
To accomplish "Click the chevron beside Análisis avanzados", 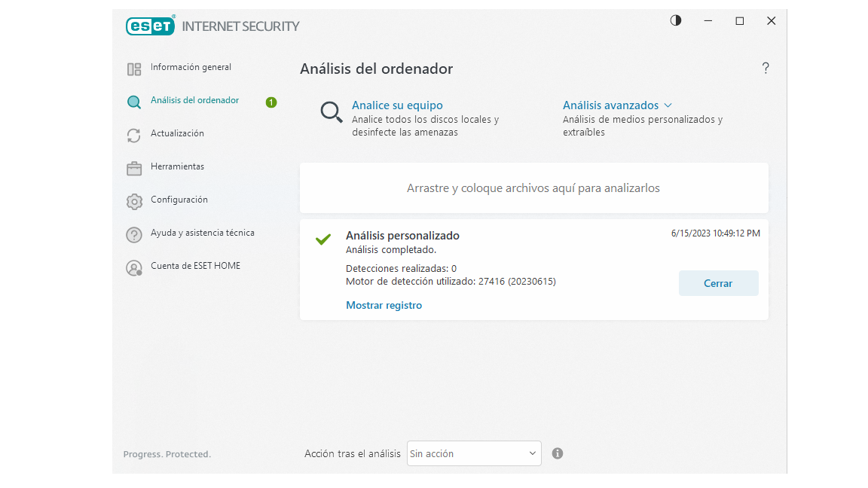I will [668, 105].
